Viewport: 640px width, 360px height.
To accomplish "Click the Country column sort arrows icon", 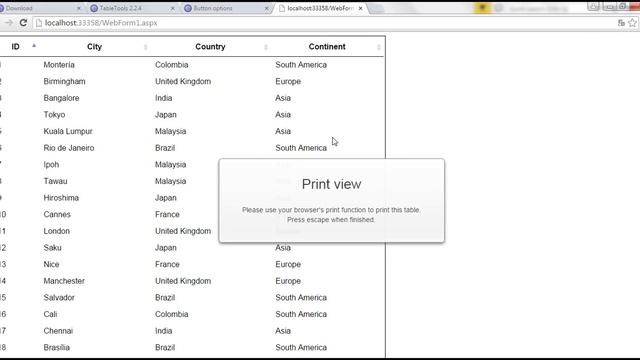I will [x=266, y=47].
